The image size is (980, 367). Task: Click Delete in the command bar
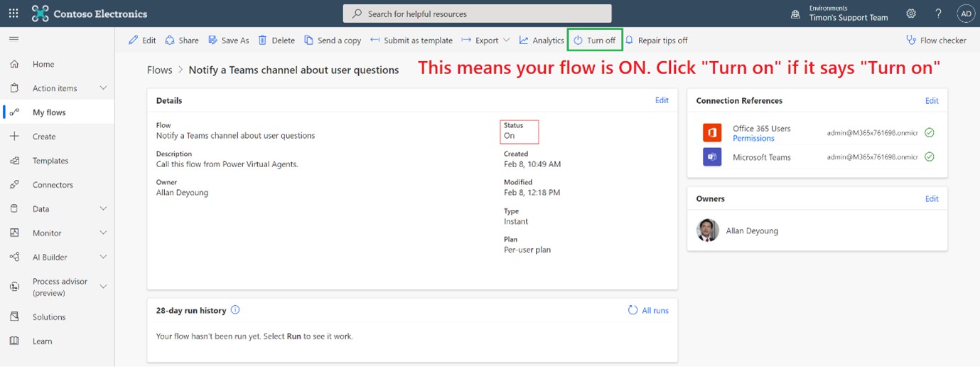pyautogui.click(x=276, y=41)
